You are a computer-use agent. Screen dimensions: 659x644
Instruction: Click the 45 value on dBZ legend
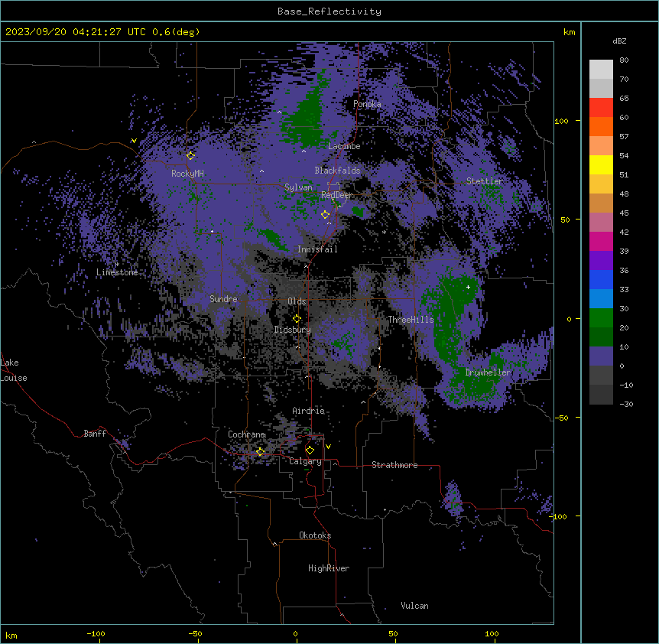tap(624, 213)
